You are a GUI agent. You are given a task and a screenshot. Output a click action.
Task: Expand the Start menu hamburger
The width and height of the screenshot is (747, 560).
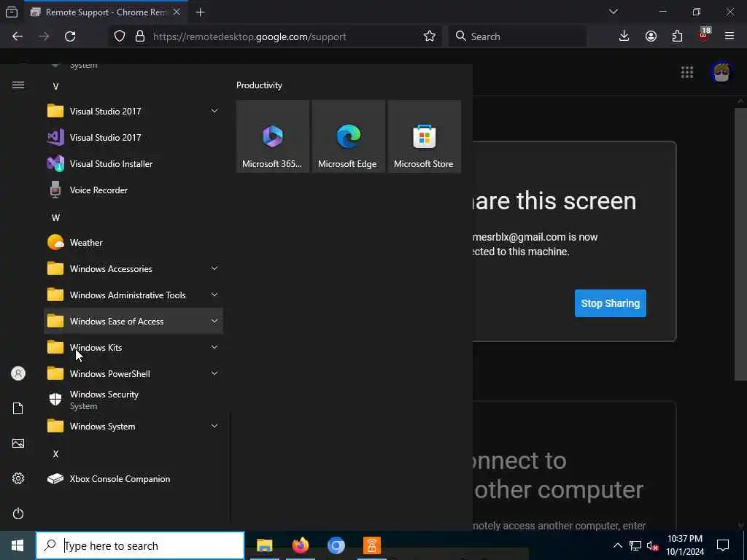18,85
